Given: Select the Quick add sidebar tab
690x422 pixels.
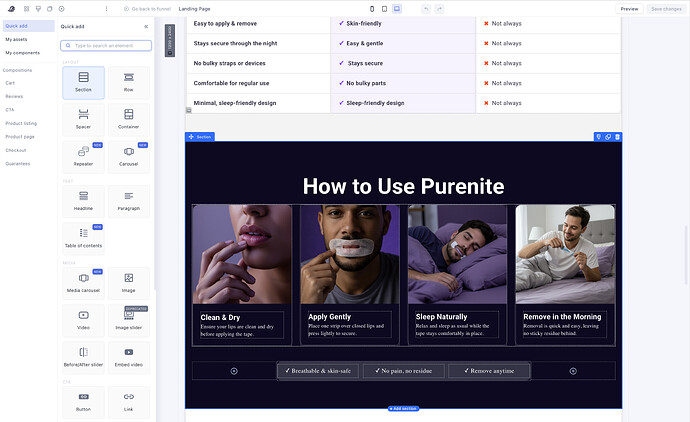Looking at the screenshot, I should [28, 26].
